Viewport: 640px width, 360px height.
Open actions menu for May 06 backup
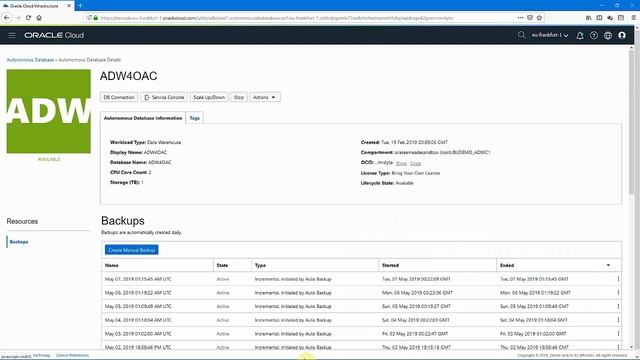(x=618, y=293)
